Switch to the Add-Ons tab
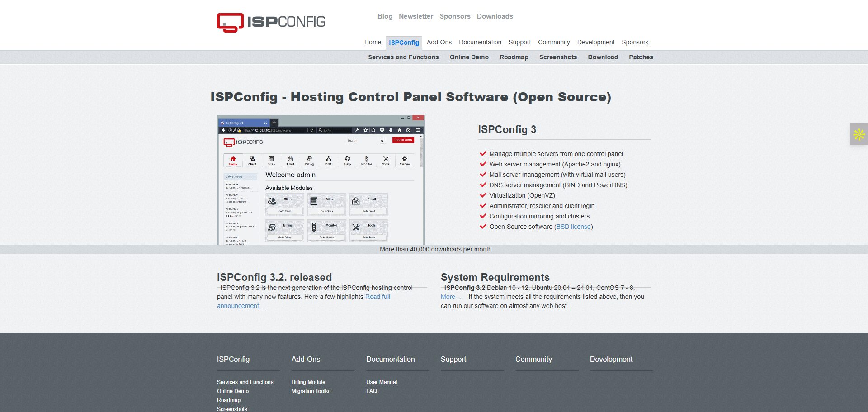Image resolution: width=868 pixels, height=412 pixels. tap(439, 42)
